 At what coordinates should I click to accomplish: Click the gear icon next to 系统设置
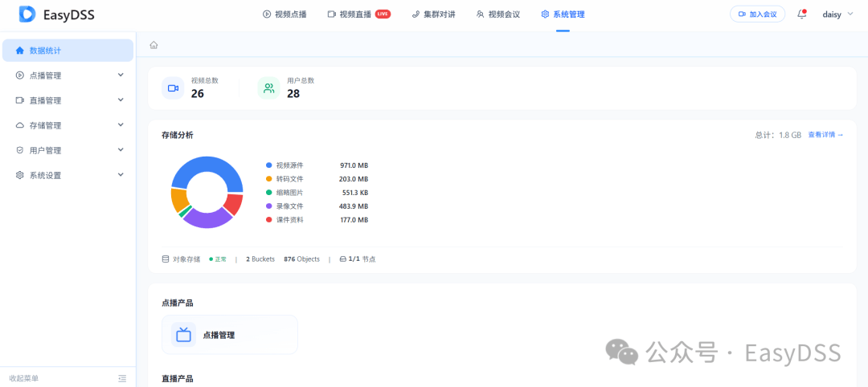pyautogui.click(x=20, y=175)
